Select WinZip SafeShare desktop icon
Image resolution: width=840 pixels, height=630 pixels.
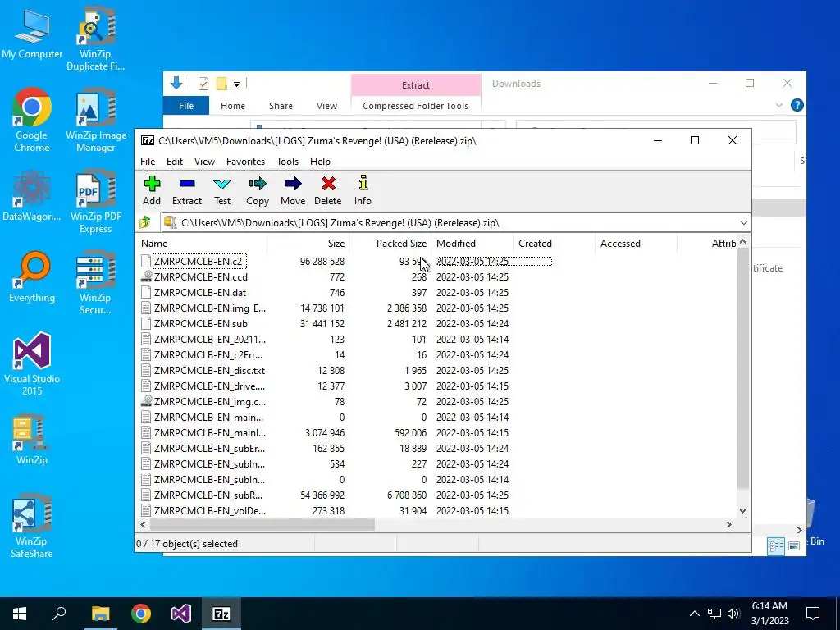point(32,527)
